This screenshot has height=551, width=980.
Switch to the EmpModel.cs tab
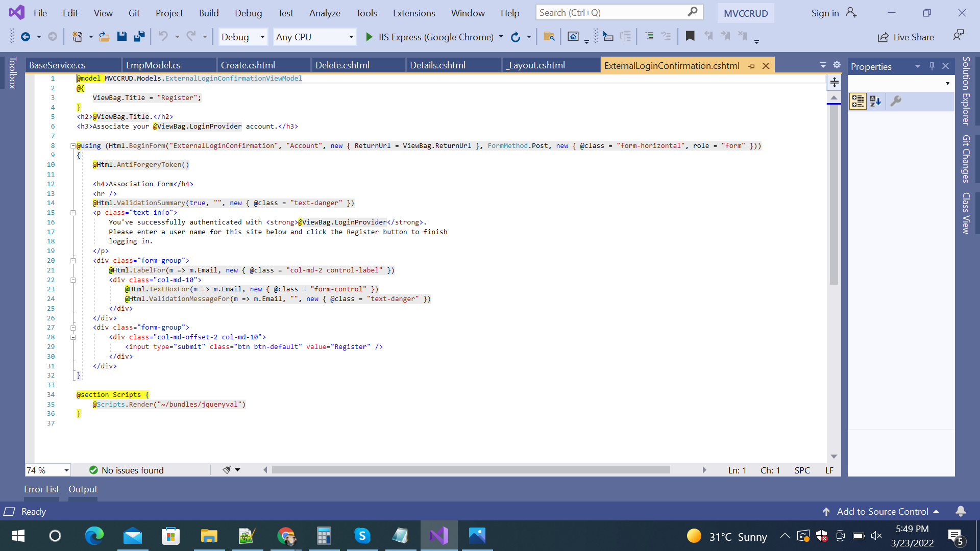[169, 65]
